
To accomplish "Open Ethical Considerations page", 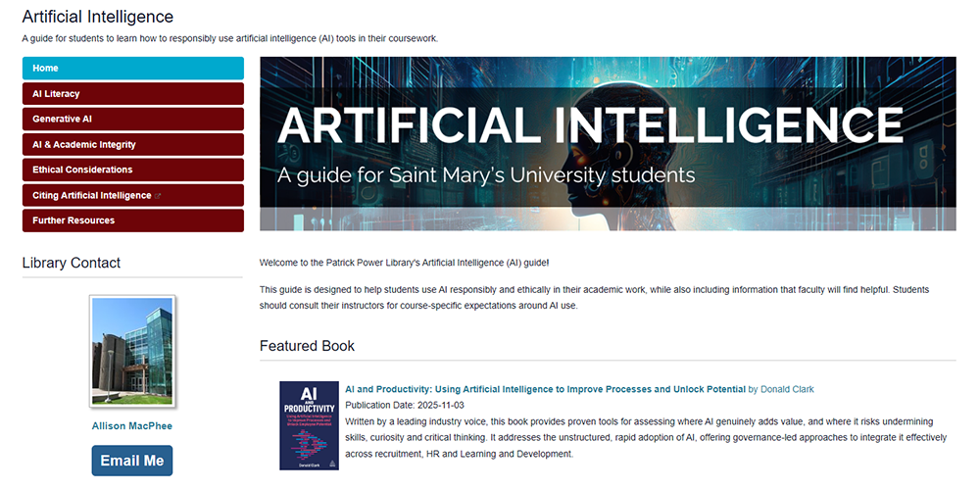I will tap(133, 170).
